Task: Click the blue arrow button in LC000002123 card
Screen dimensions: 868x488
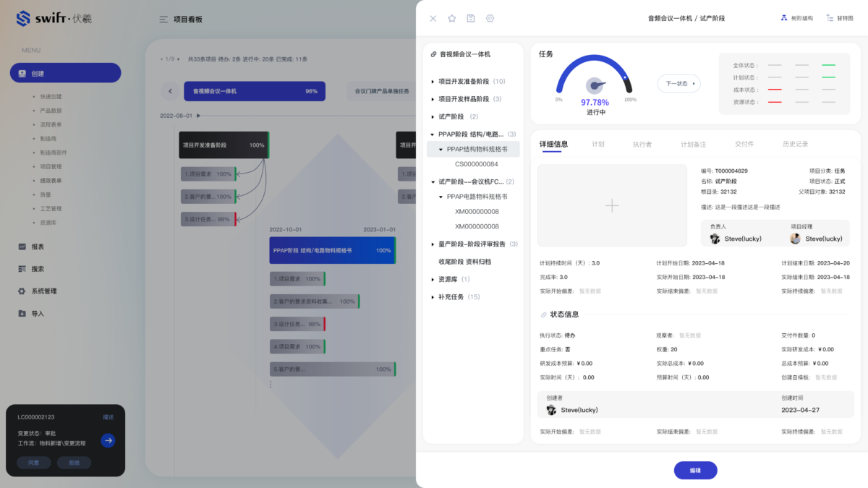Action: [108, 440]
